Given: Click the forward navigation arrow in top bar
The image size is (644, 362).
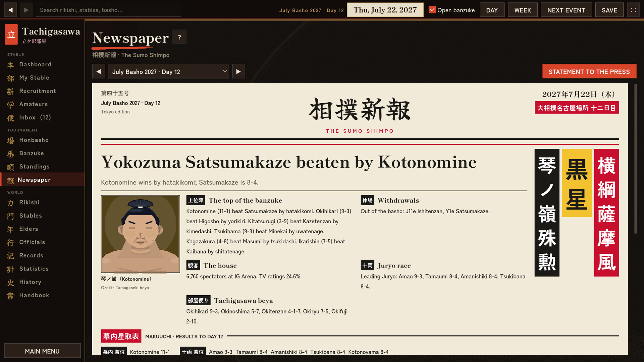Looking at the screenshot, I should [x=26, y=10].
